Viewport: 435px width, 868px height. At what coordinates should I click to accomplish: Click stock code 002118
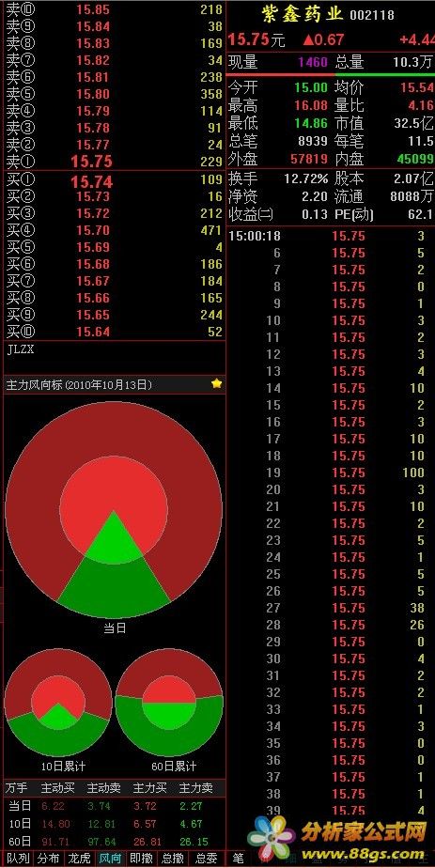pos(372,14)
